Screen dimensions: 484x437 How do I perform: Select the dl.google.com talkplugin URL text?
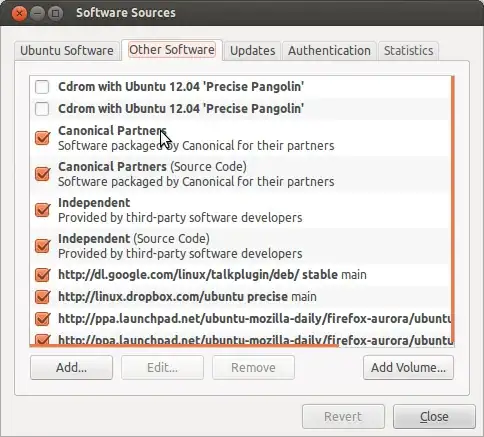point(212,275)
